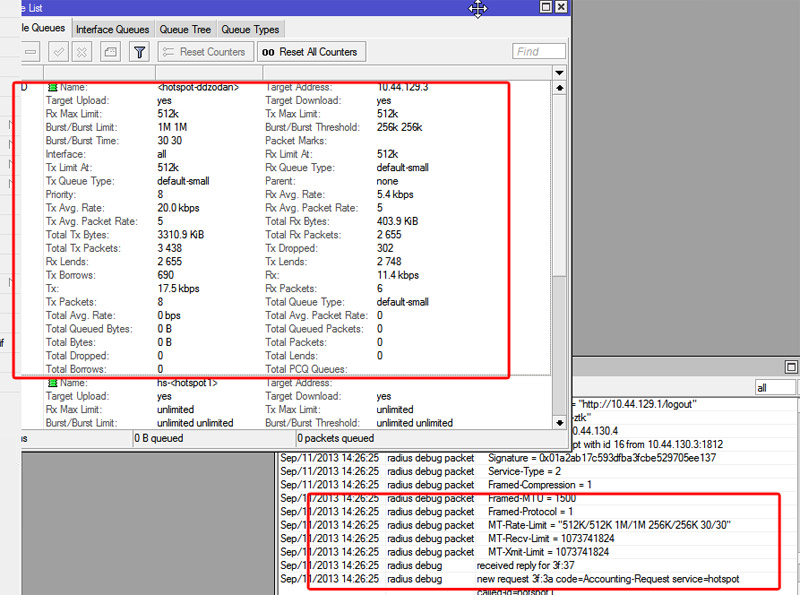Screen dimensions: 800x595
Task: Click the enable (checkmark) toolbar icon
Action: [59, 52]
